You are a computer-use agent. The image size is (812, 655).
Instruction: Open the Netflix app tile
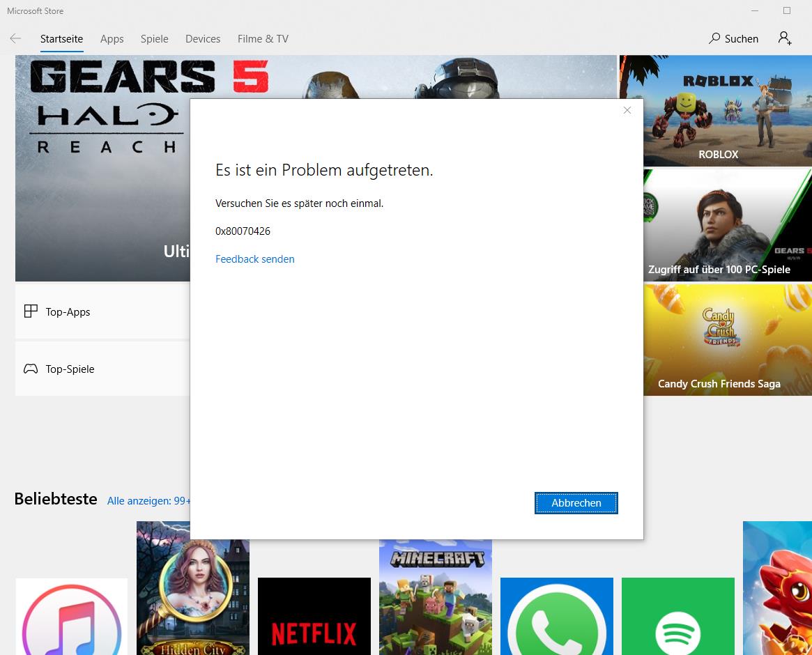coord(314,616)
